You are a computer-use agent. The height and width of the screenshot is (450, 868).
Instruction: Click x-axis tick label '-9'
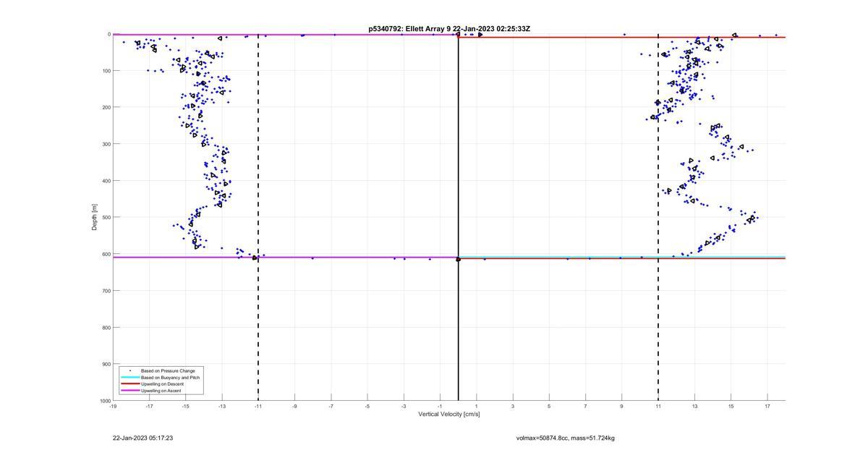pyautogui.click(x=294, y=406)
